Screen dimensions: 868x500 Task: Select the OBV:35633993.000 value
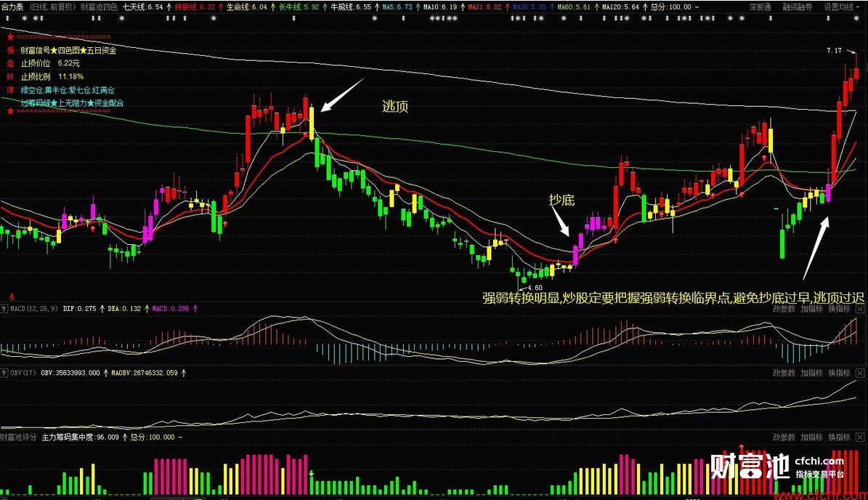pos(70,373)
